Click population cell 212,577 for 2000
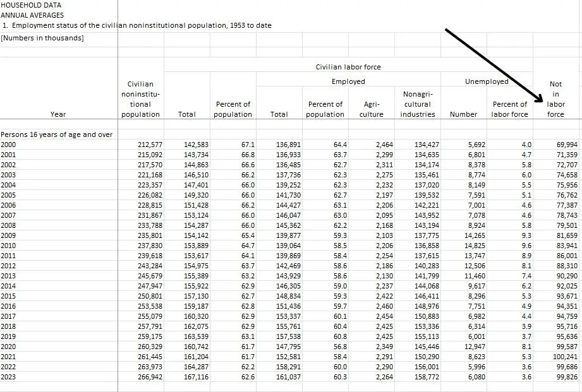 (150, 145)
